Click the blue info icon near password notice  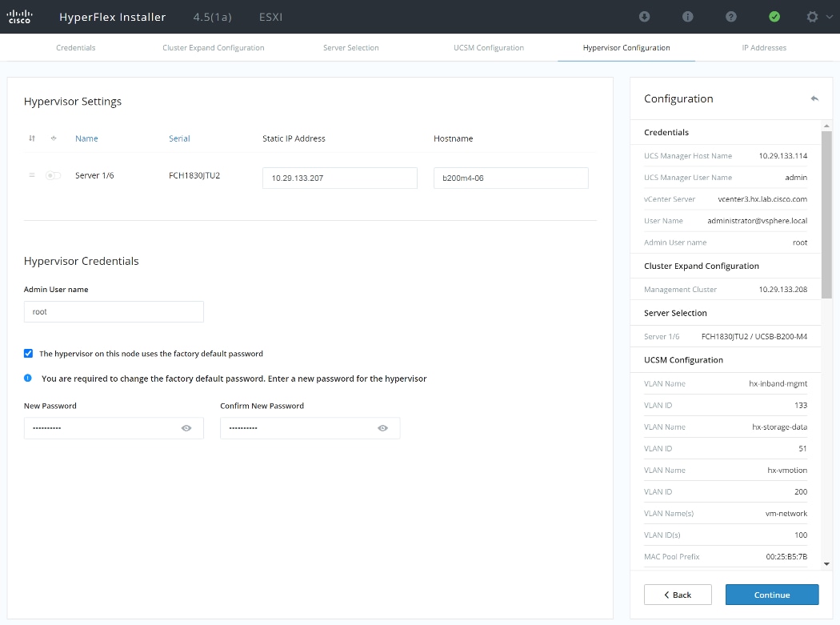pyautogui.click(x=28, y=378)
